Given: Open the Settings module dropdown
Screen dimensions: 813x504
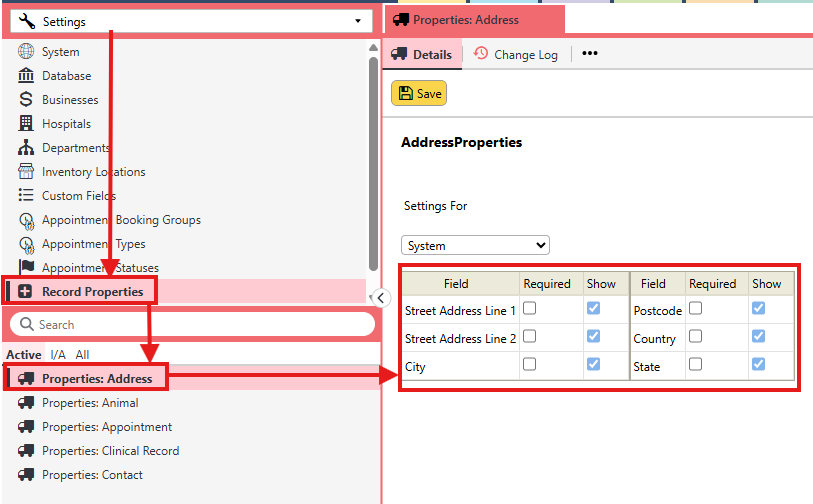Looking at the screenshot, I should (191, 21).
